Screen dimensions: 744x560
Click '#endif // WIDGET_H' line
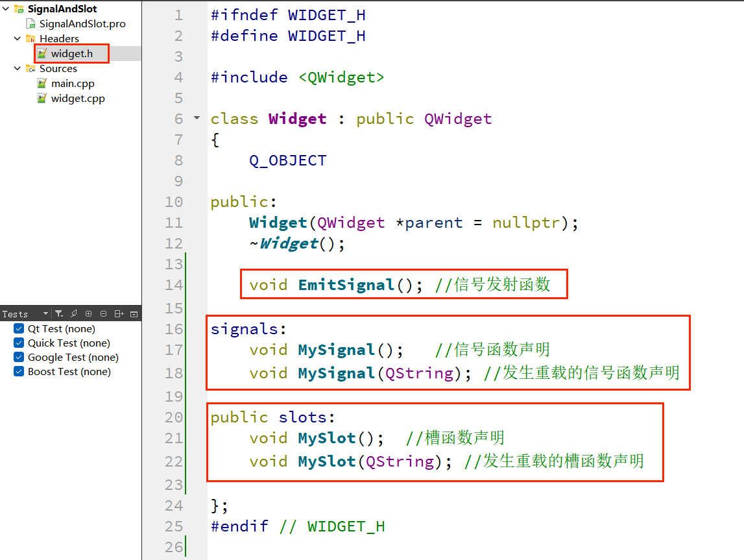(x=298, y=526)
